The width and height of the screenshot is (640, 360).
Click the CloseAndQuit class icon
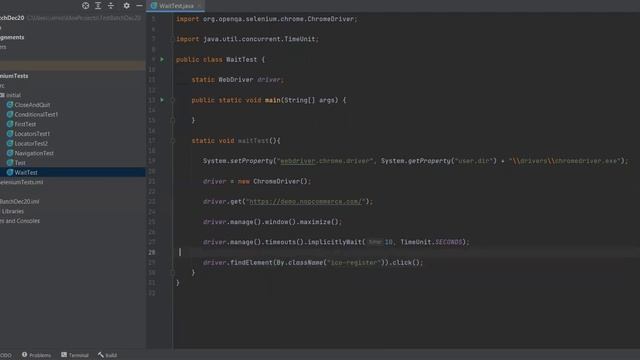pyautogui.click(x=10, y=104)
